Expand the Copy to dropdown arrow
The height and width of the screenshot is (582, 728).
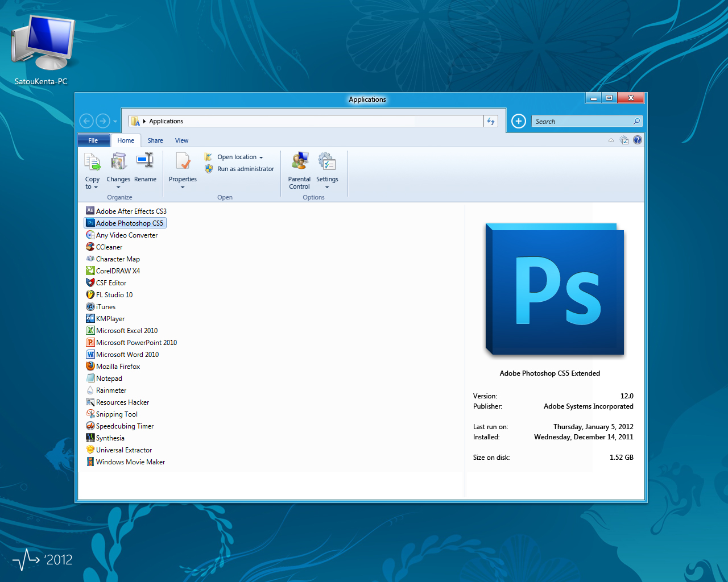(96, 187)
